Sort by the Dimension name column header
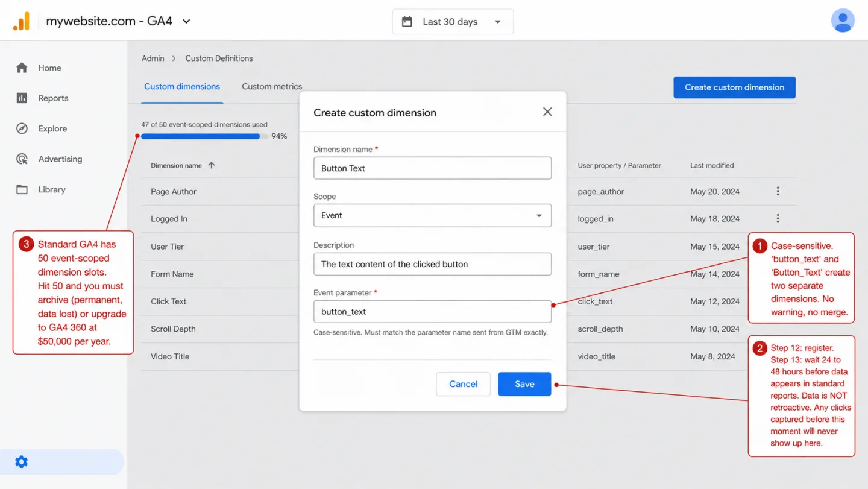 [176, 165]
